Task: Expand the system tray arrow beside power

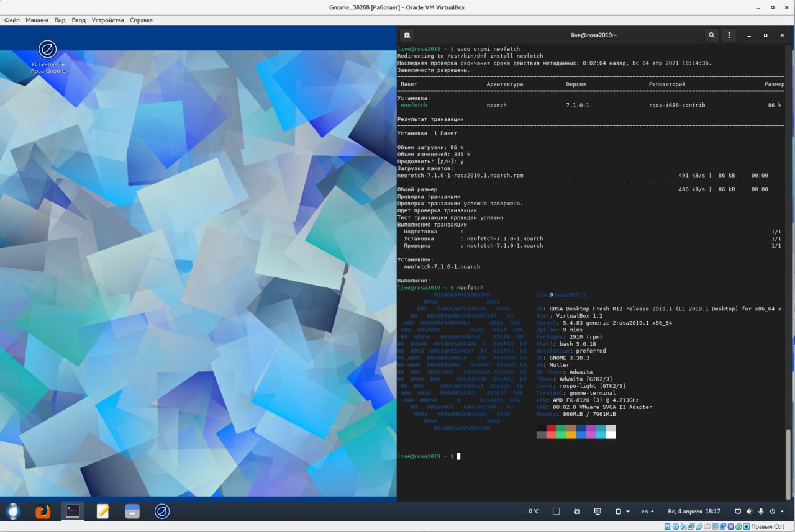Action: point(781,512)
